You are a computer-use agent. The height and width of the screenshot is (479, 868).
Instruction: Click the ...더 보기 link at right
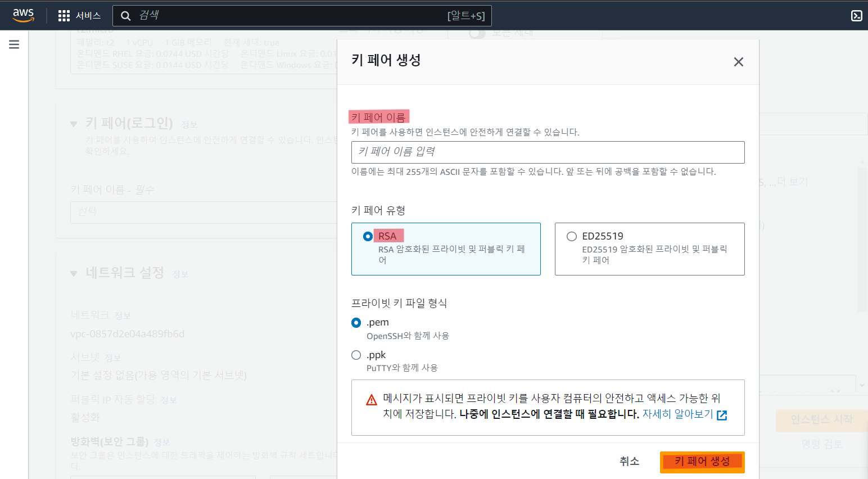tap(788, 182)
